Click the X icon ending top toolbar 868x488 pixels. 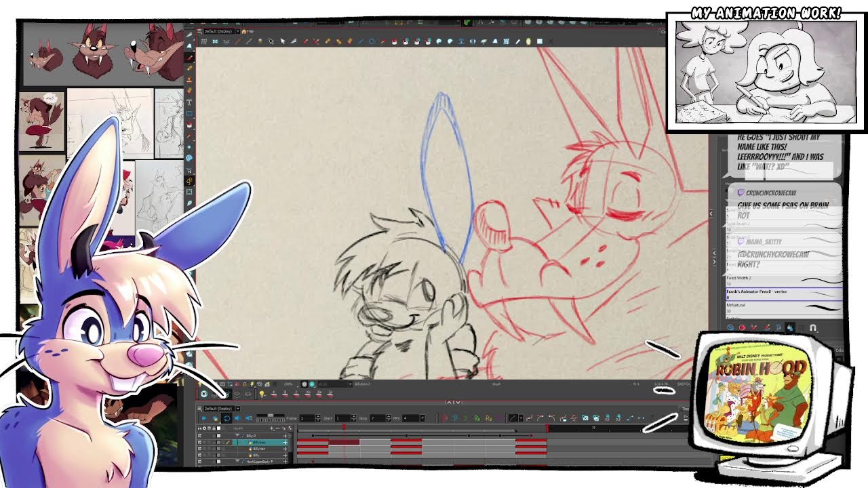[550, 41]
